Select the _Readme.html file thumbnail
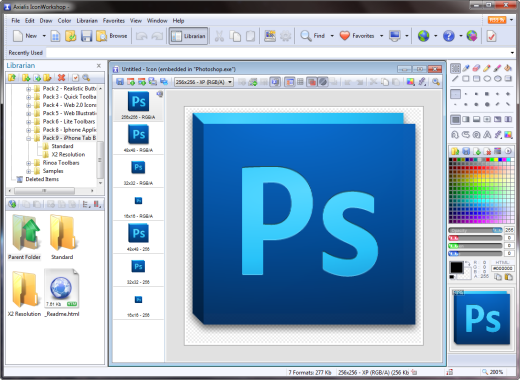 62,293
